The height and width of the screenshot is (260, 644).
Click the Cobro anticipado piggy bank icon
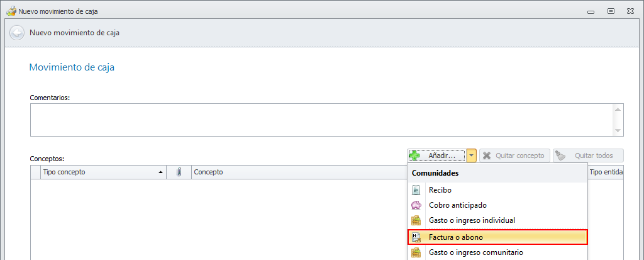click(416, 205)
